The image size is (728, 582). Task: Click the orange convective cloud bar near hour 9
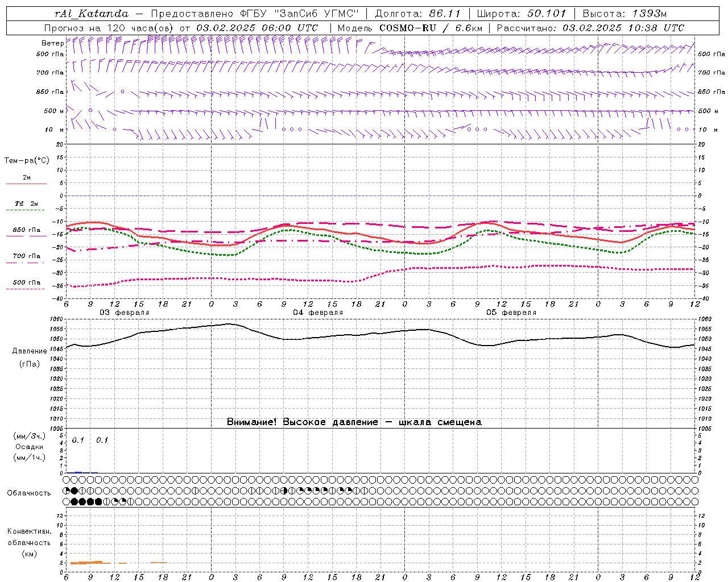90,562
